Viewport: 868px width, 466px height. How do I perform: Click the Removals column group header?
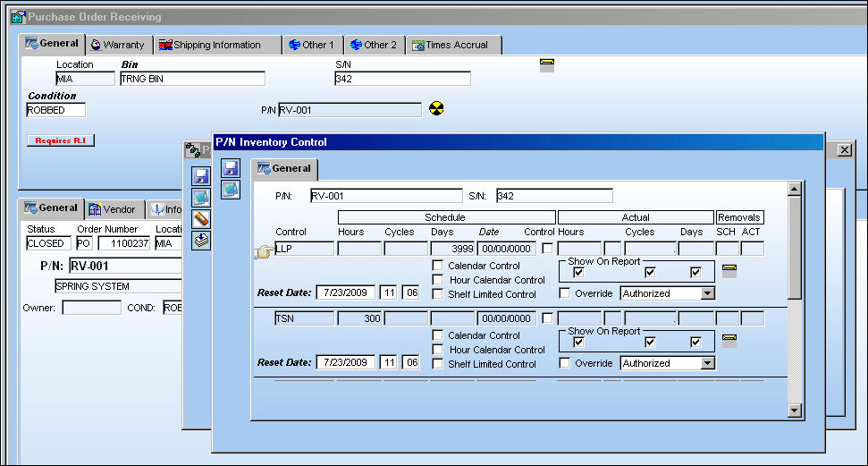739,217
